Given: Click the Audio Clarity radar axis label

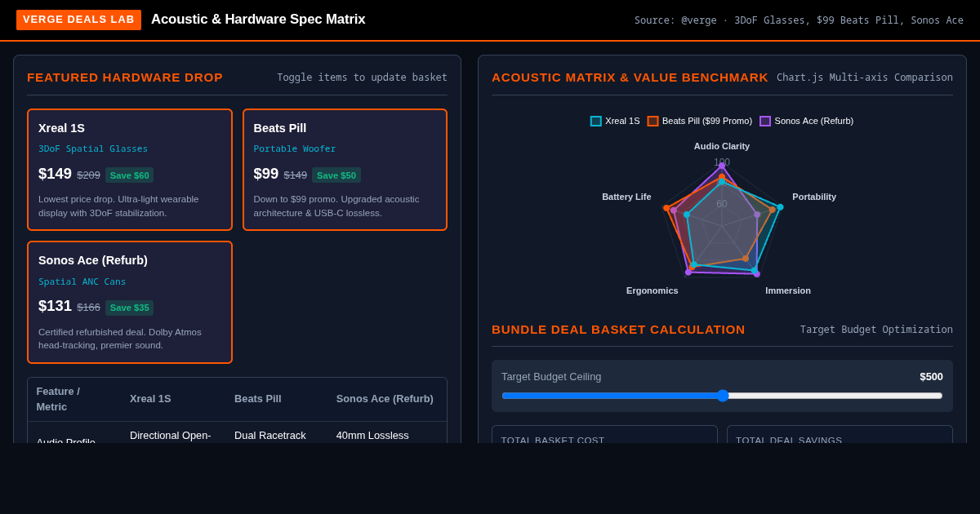Looking at the screenshot, I should coord(722,146).
